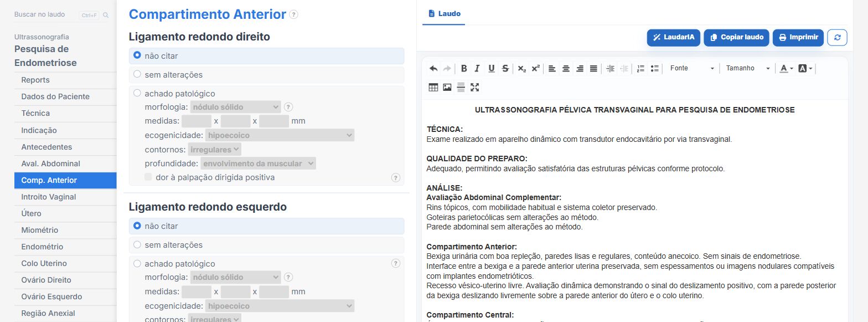Open the Fonte font dropdown
The image size is (868, 322).
pyautogui.click(x=692, y=68)
